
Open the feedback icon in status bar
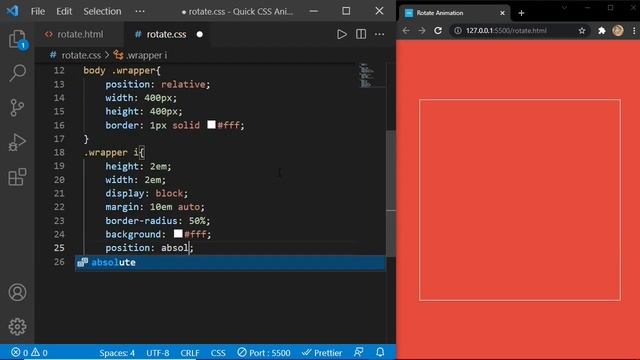coord(359,352)
